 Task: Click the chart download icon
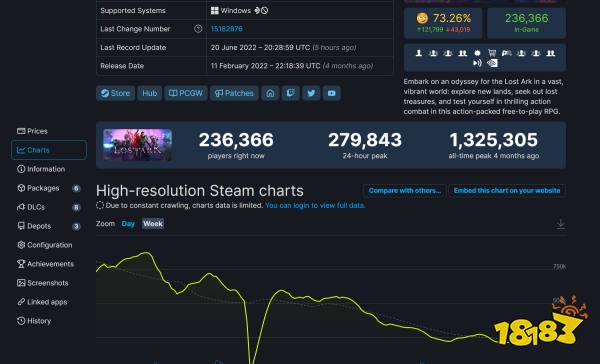tap(561, 224)
